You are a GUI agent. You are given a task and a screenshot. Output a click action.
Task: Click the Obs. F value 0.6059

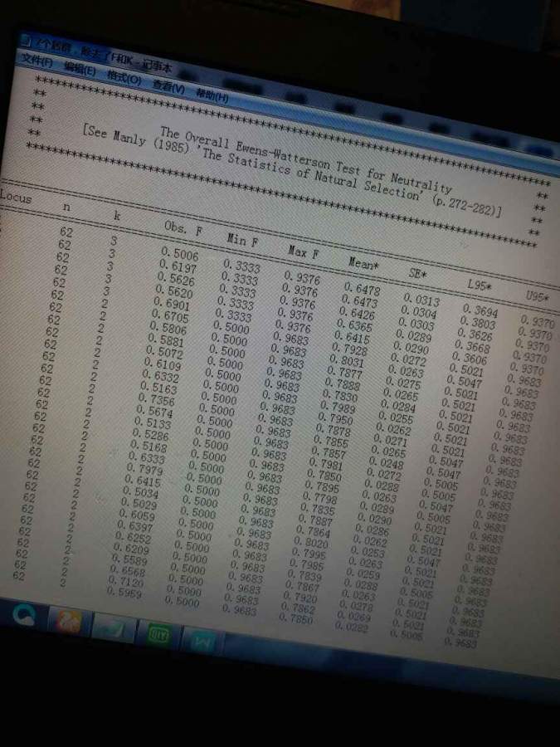tap(137, 515)
